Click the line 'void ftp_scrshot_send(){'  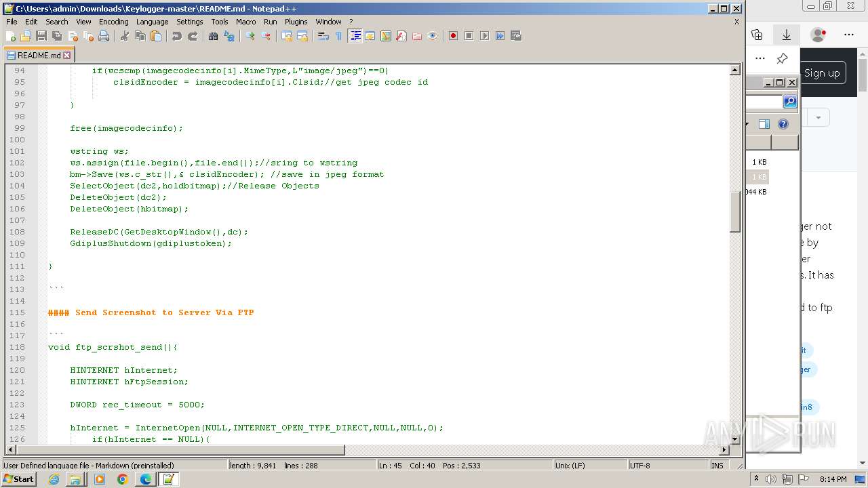113,347
